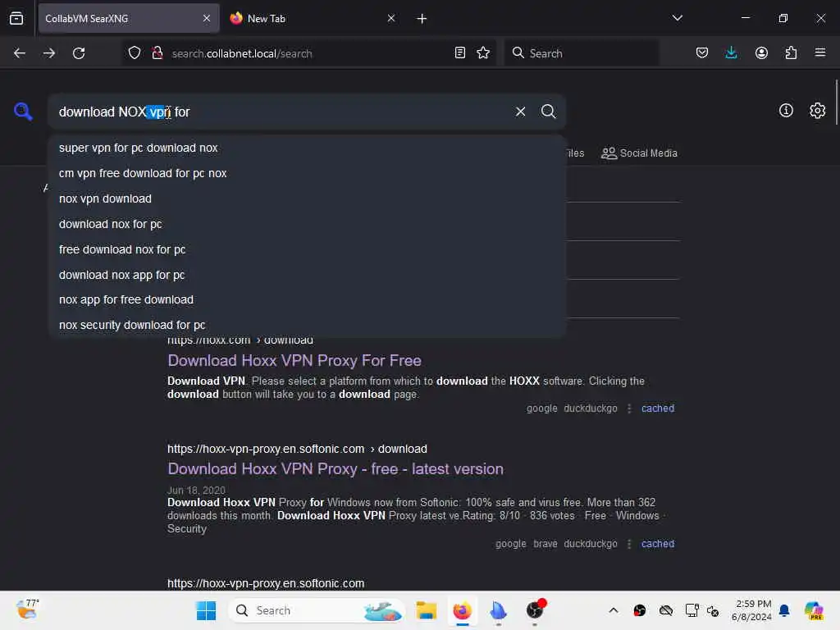Close the New Tab tab
The width and height of the screenshot is (840, 630).
(391, 18)
